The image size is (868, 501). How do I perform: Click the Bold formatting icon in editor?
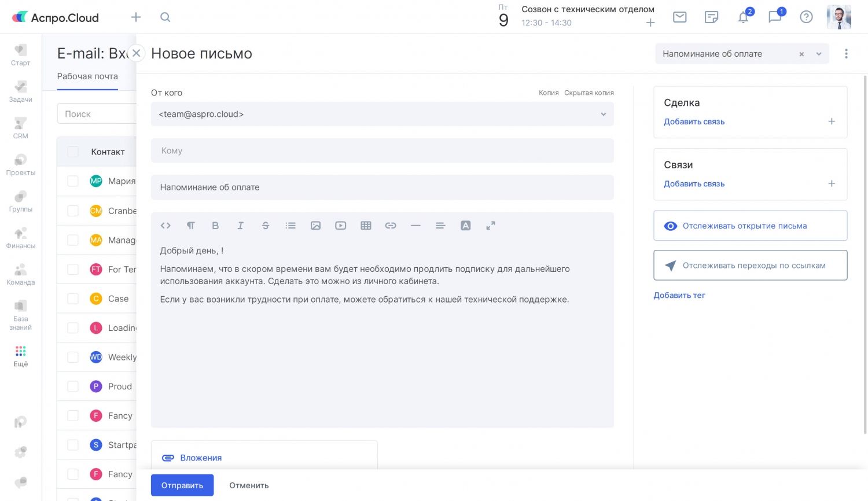click(x=215, y=226)
